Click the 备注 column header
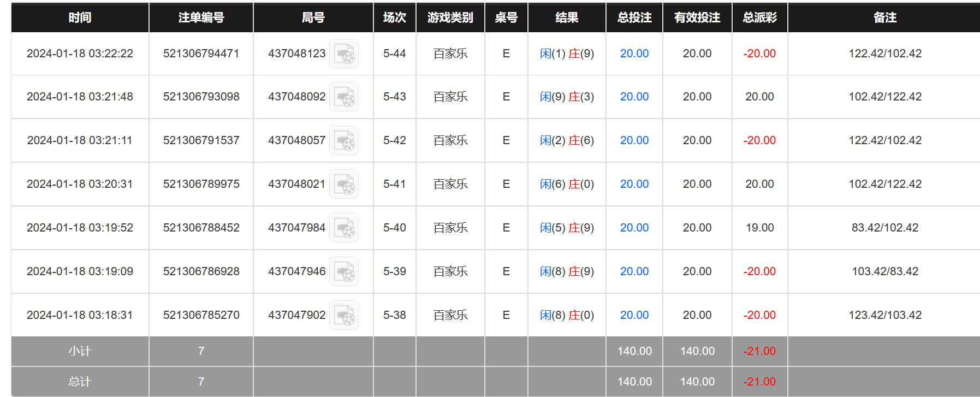980x397 pixels. [884, 17]
